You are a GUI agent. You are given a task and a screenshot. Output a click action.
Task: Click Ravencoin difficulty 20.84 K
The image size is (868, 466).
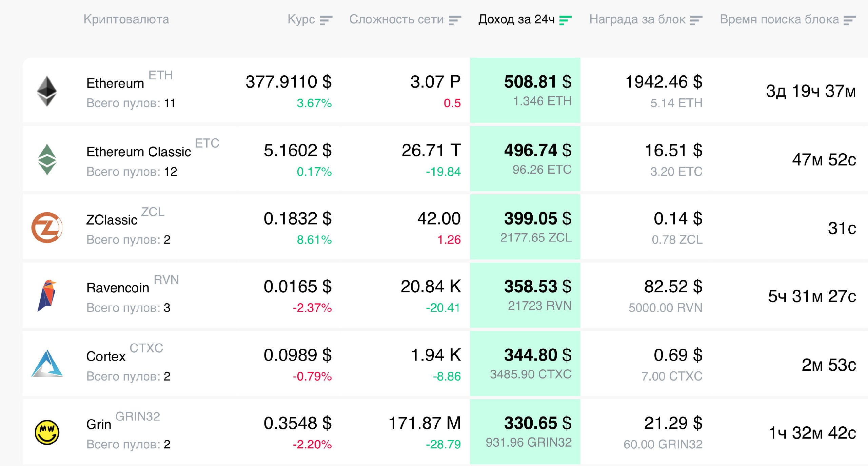[431, 287]
